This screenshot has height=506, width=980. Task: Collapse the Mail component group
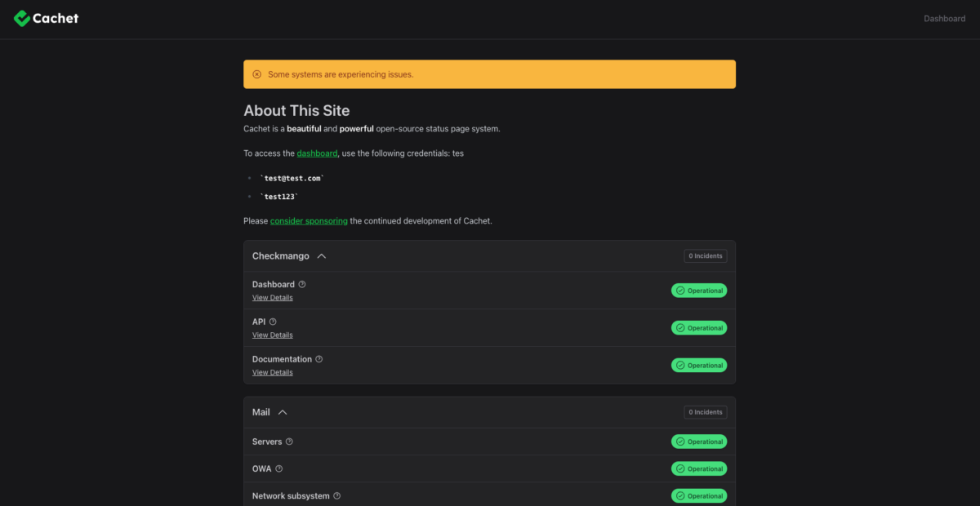coord(281,412)
